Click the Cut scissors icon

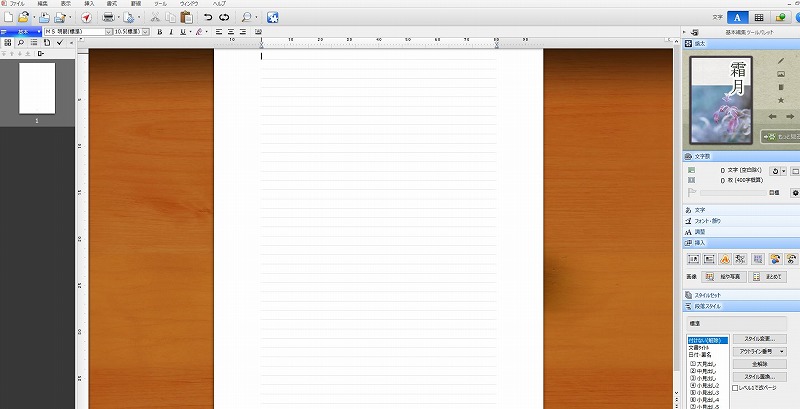(x=155, y=17)
